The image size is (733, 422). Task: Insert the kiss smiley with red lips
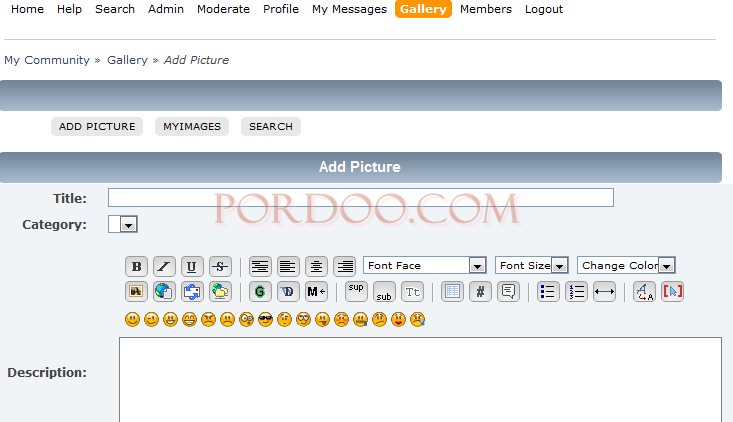coord(398,320)
